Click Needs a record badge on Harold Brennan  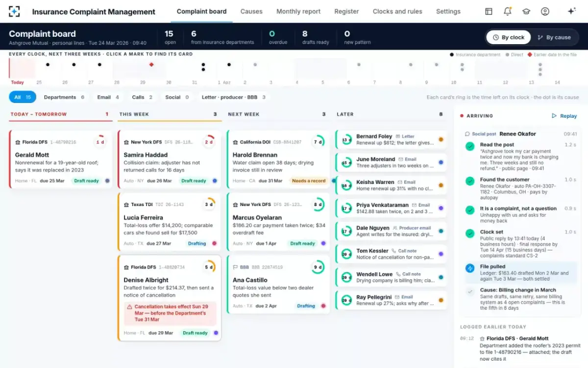[x=309, y=181]
